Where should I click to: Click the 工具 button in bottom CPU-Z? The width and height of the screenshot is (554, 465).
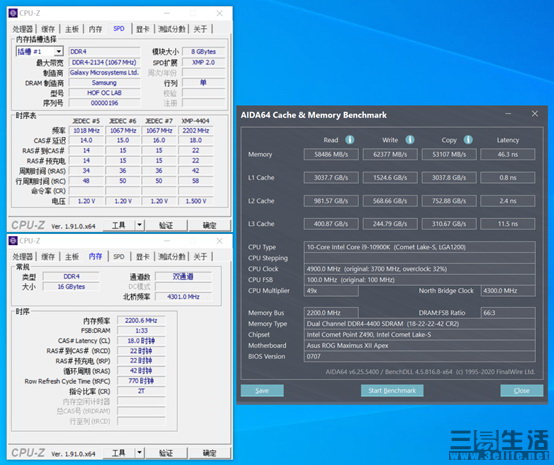pyautogui.click(x=119, y=453)
